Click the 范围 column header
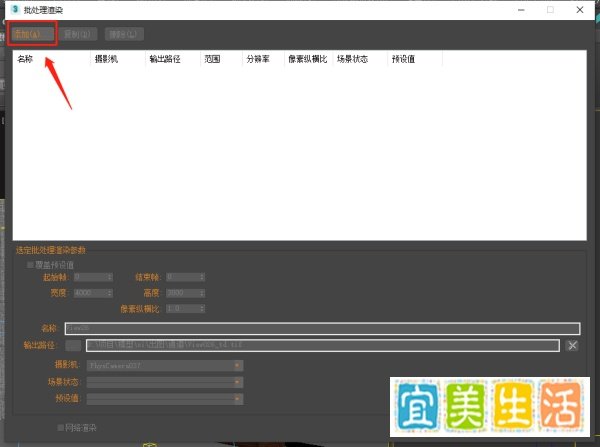 pos(212,59)
